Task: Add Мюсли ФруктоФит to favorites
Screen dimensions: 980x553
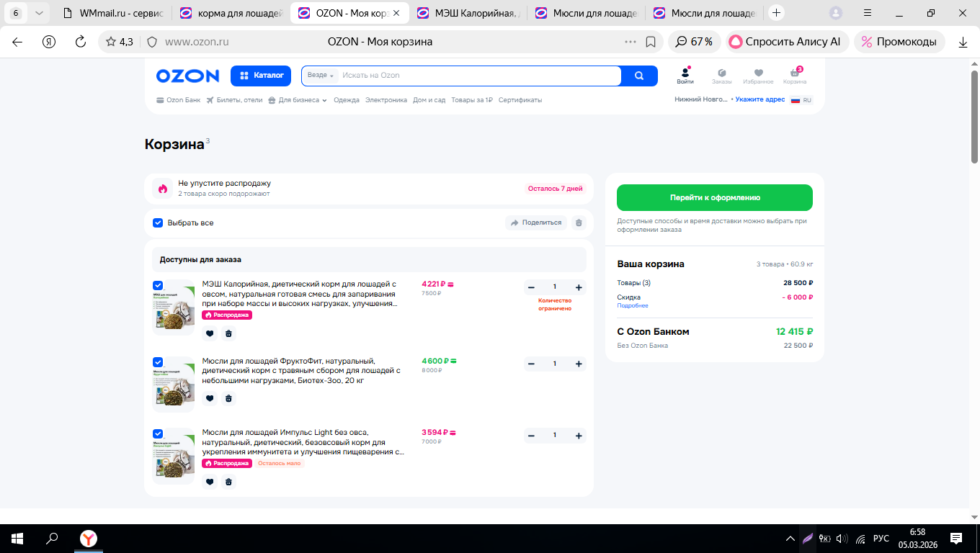Action: pos(210,398)
